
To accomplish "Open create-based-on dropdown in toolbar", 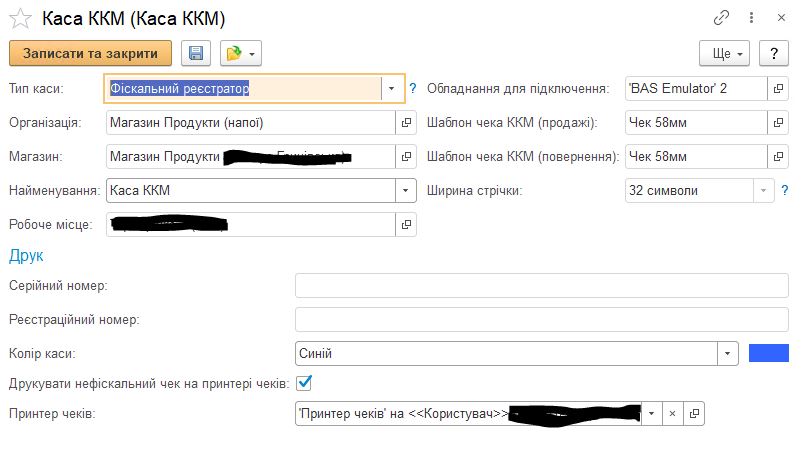I will pyautogui.click(x=240, y=53).
